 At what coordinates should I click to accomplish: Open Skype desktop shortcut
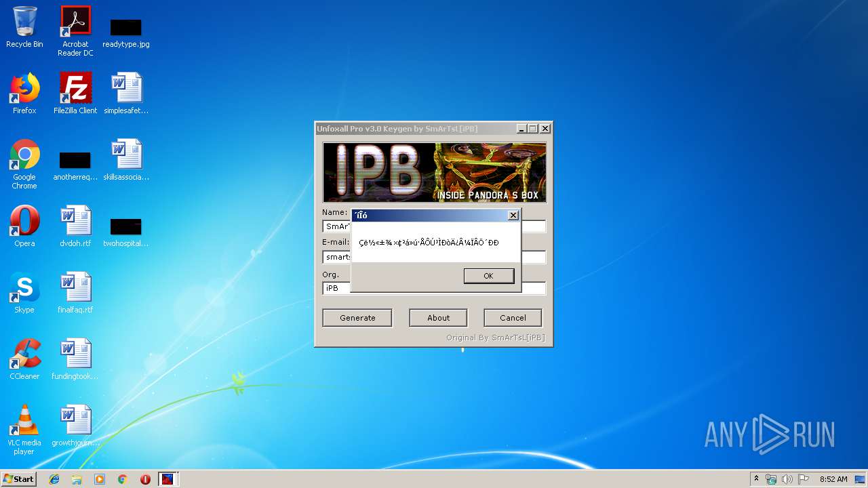tap(24, 293)
